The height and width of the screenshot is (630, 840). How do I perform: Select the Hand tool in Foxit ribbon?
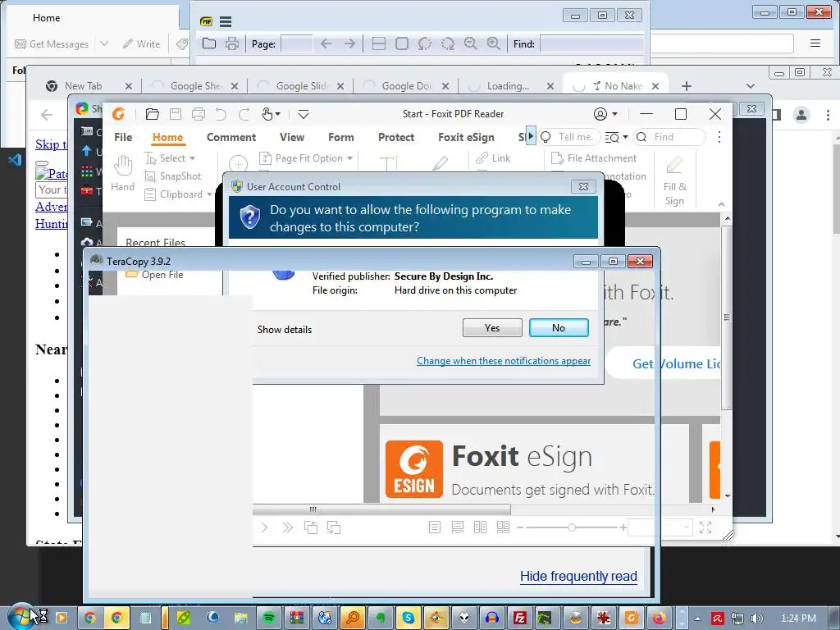coord(123,172)
